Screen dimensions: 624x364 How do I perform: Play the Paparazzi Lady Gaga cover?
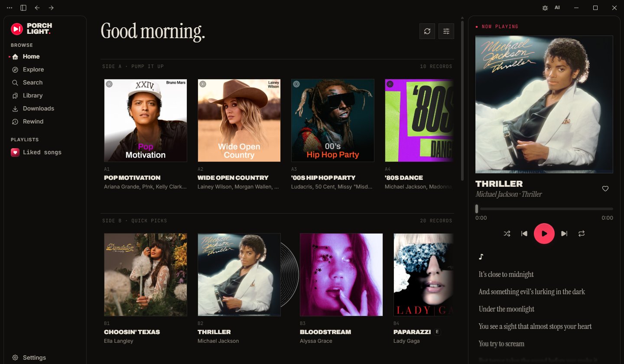(424, 275)
